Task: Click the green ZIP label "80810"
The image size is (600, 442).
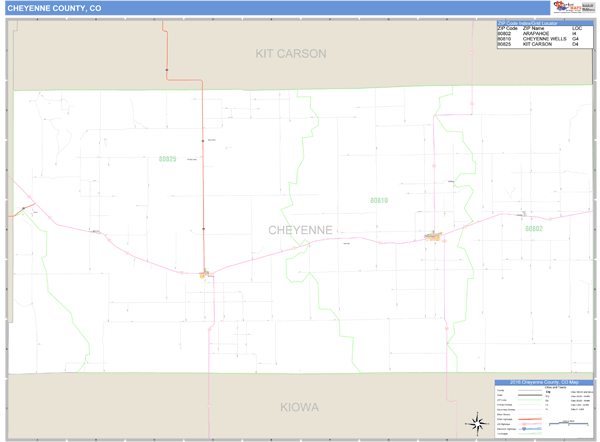Action: coord(379,201)
